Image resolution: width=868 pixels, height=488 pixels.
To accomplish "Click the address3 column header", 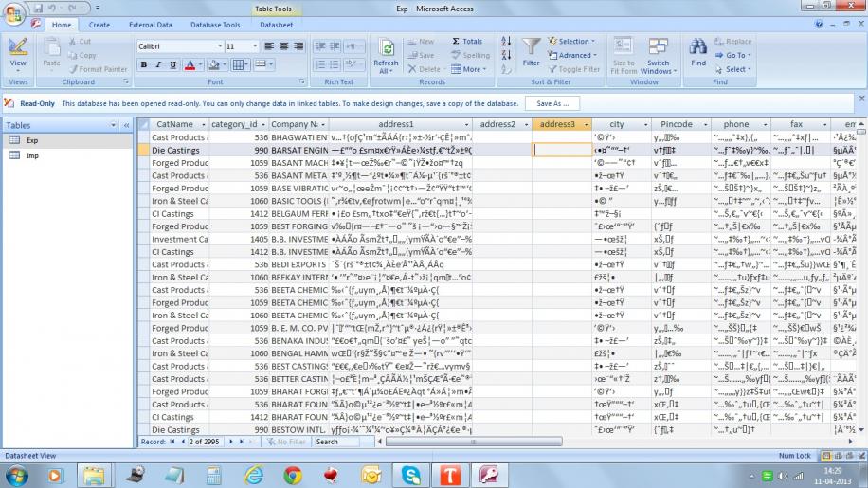I will [x=557, y=124].
